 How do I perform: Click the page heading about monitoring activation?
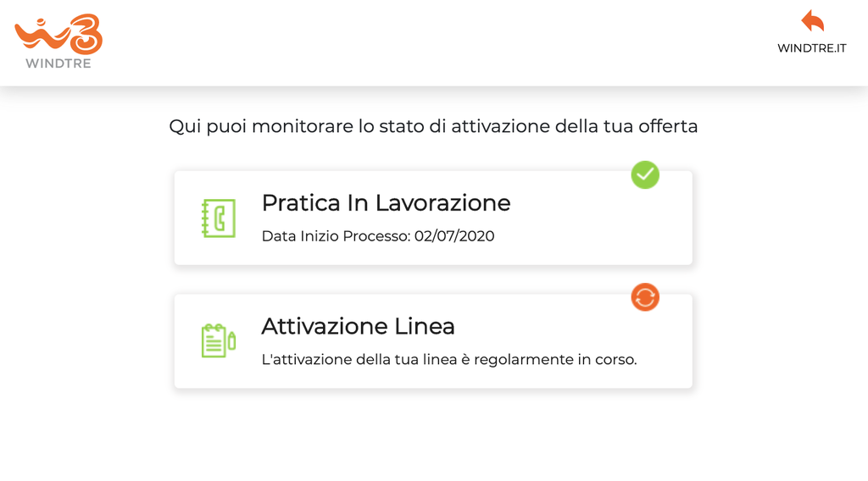pyautogui.click(x=433, y=126)
